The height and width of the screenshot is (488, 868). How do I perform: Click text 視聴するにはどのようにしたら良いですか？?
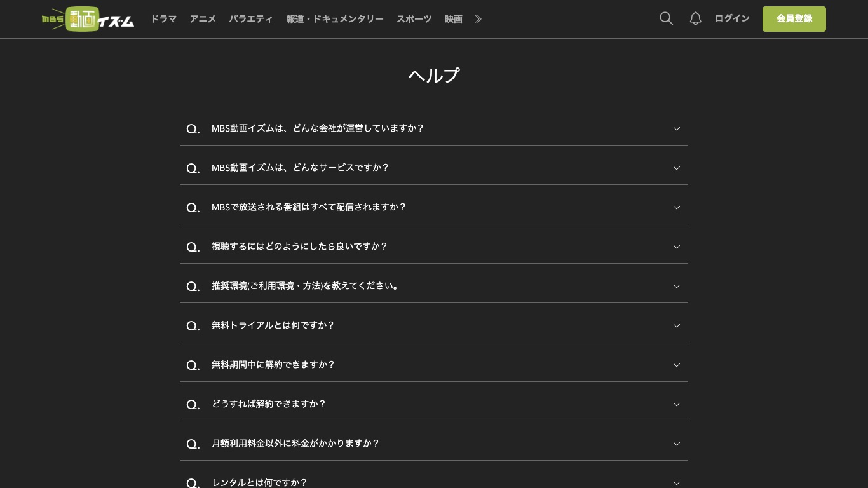tap(300, 247)
